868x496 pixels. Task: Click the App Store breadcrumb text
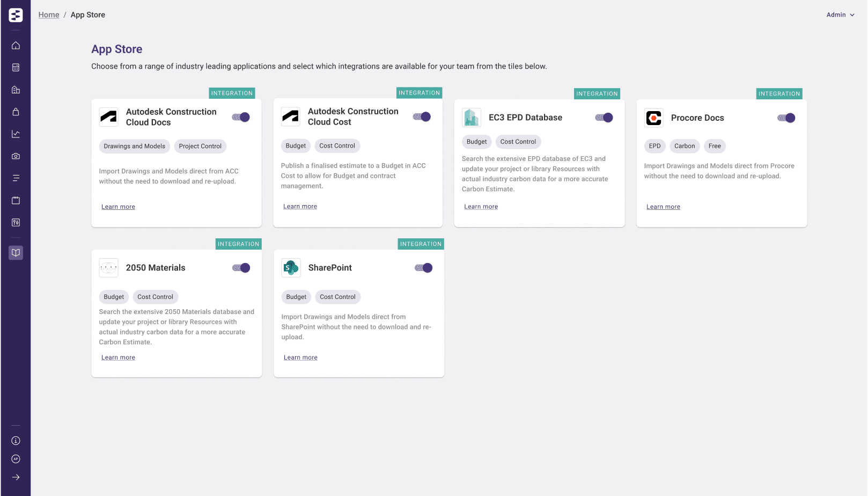click(88, 15)
